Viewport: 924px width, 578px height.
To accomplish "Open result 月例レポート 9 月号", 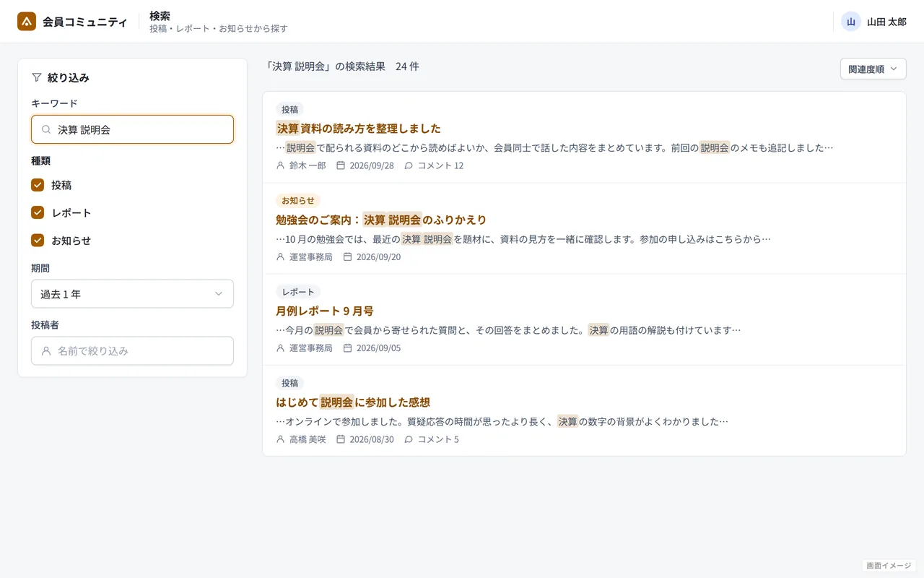I will 324,311.
